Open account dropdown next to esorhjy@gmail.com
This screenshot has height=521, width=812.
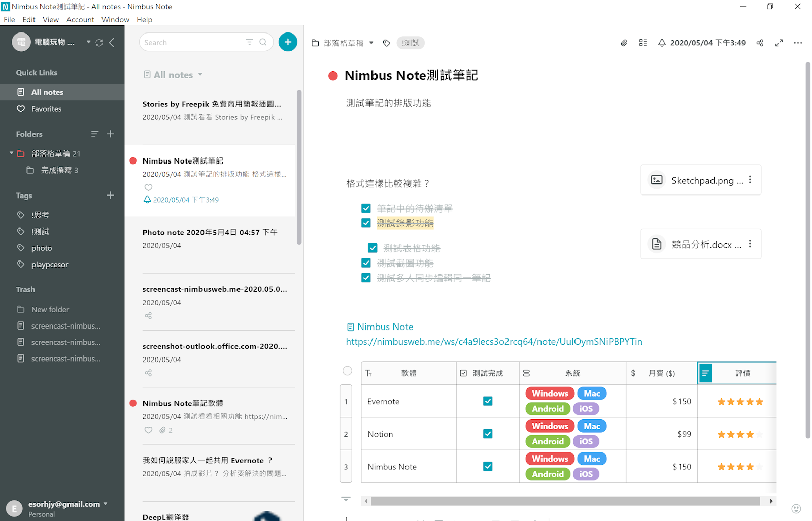pyautogui.click(x=106, y=504)
